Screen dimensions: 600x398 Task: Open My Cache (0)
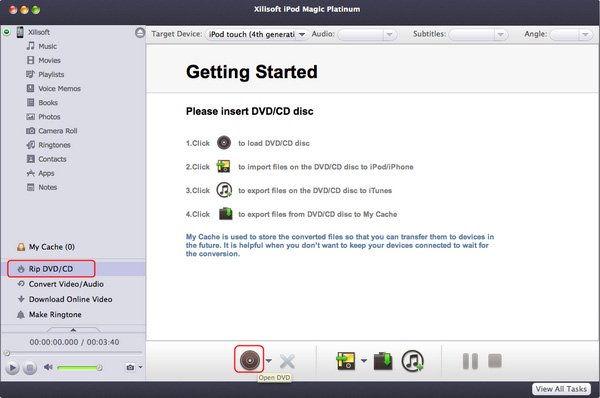click(46, 247)
